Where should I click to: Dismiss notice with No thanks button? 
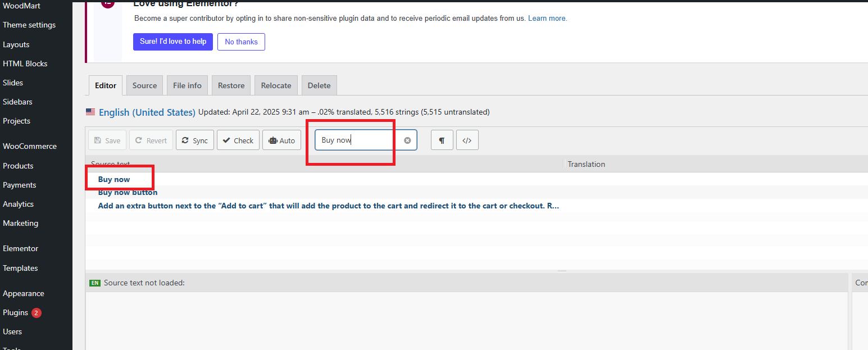(241, 42)
